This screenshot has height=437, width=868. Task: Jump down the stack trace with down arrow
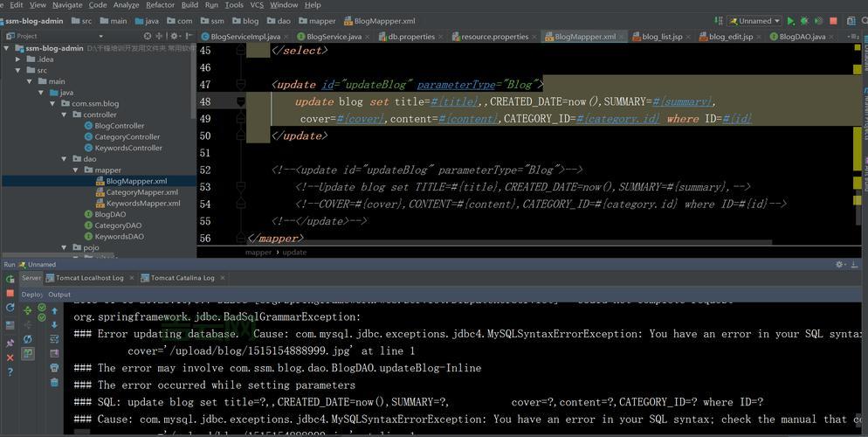click(54, 324)
